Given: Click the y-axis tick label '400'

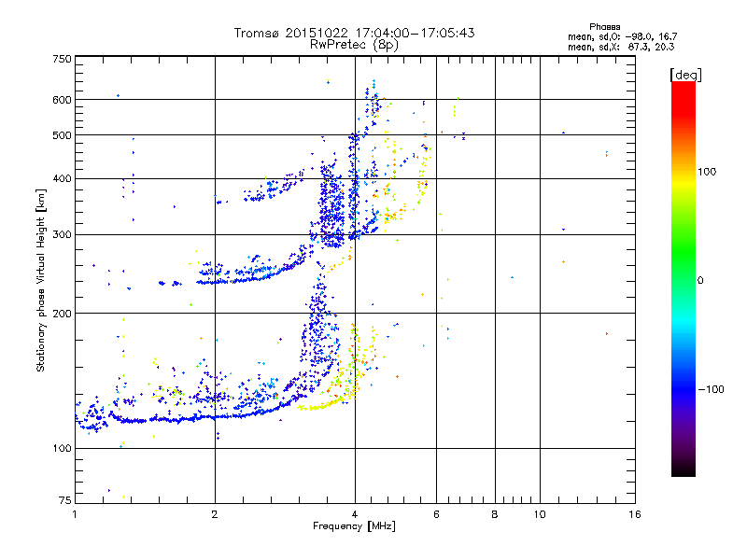Looking at the screenshot, I should tap(62, 179).
